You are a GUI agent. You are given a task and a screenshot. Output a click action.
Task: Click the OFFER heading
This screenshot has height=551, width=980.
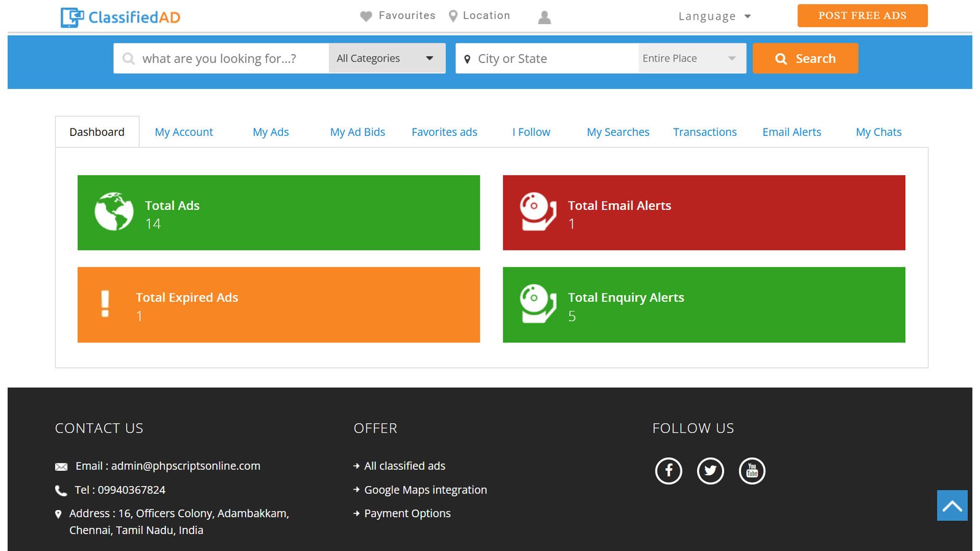375,429
